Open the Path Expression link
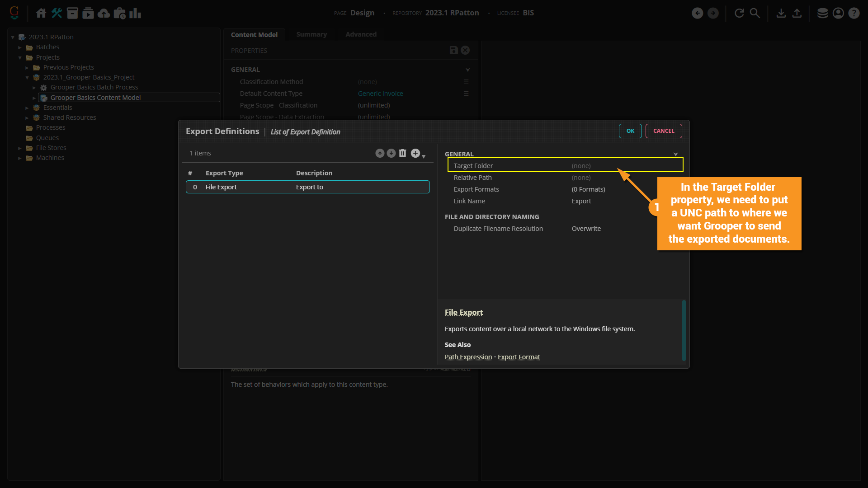Screen dimensions: 868x488 468,357
